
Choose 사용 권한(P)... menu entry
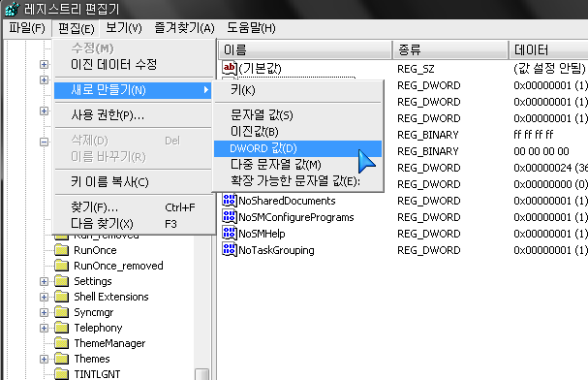133,115
